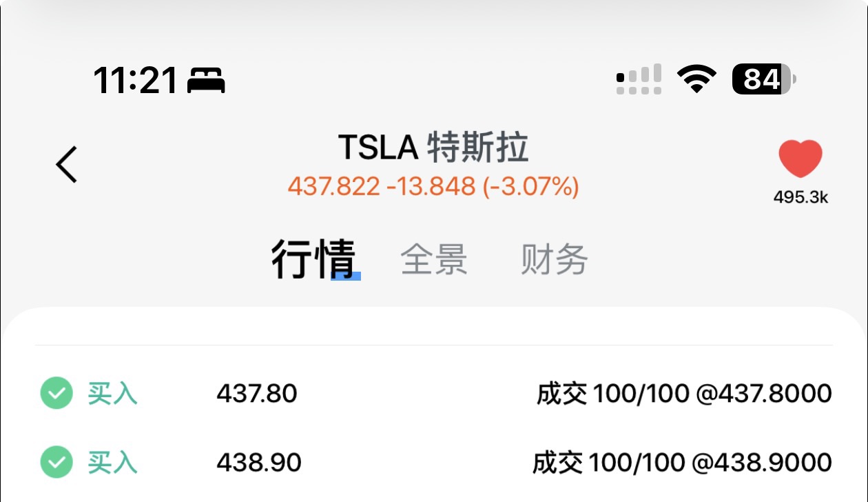The width and height of the screenshot is (868, 502).
Task: Tap the green check on 437.80 order
Action: coord(56,394)
